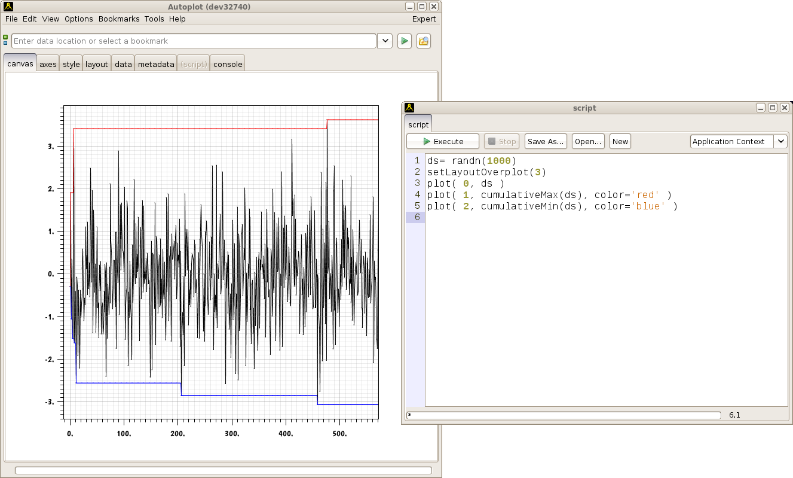Click Save As... in script toolbar

click(x=545, y=142)
